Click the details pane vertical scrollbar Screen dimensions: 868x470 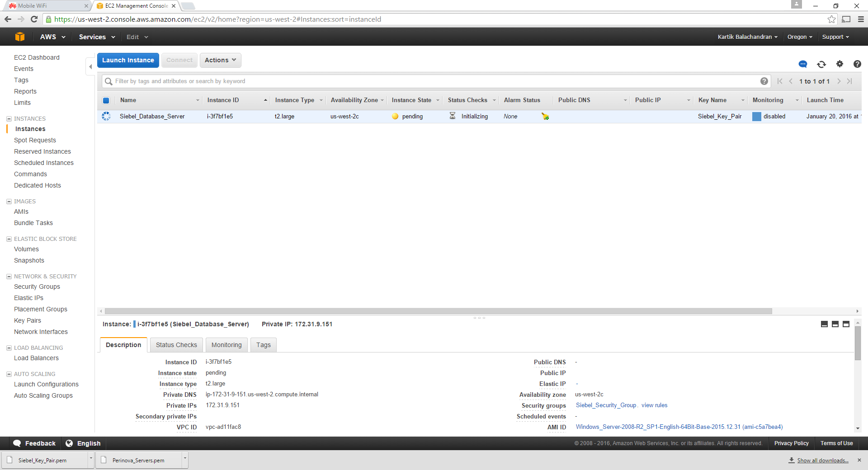[858, 343]
